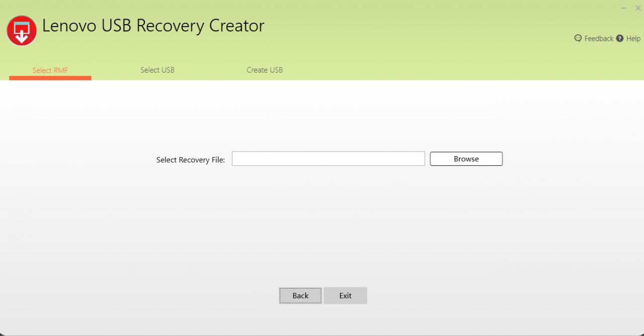Click the Help question mark icon
Image resolution: width=644 pixels, height=336 pixels.
[x=620, y=38]
